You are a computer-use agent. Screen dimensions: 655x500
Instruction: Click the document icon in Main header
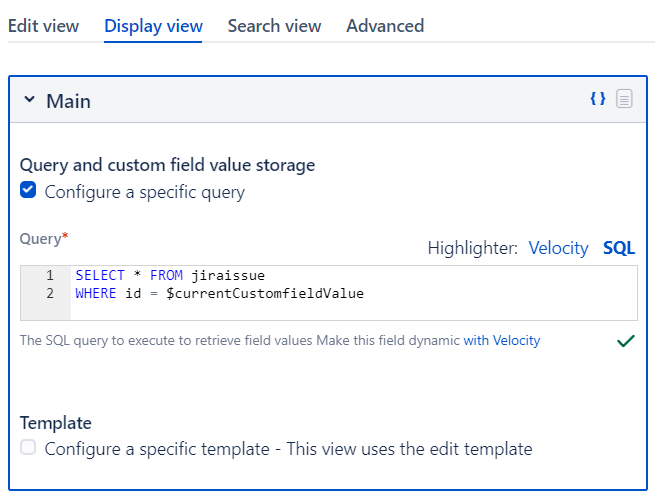point(624,99)
